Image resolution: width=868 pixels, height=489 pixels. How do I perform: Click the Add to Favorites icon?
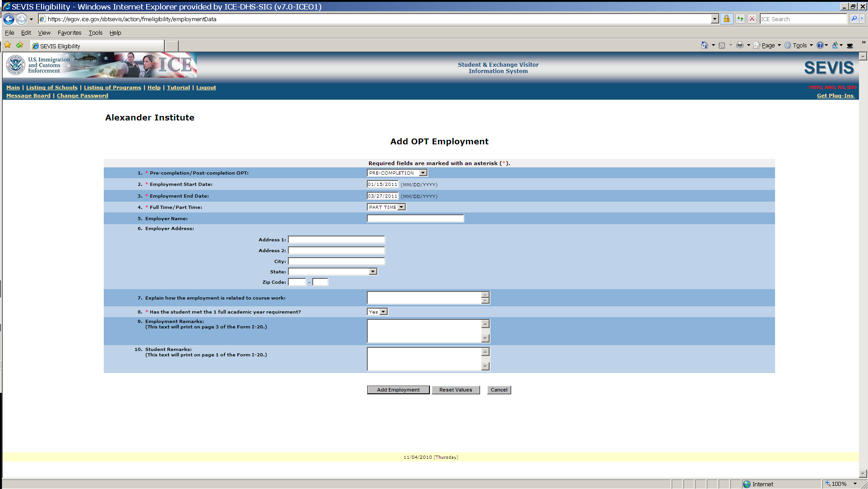(x=19, y=45)
